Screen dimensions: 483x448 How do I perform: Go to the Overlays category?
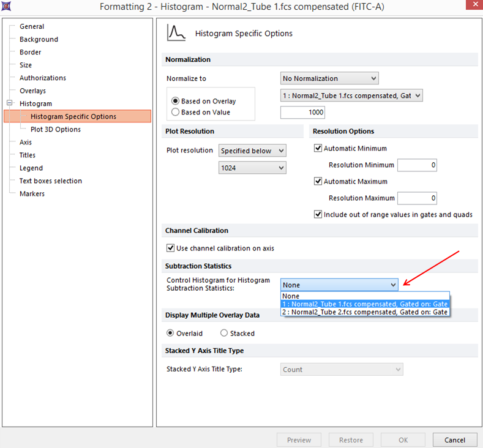[x=32, y=91]
